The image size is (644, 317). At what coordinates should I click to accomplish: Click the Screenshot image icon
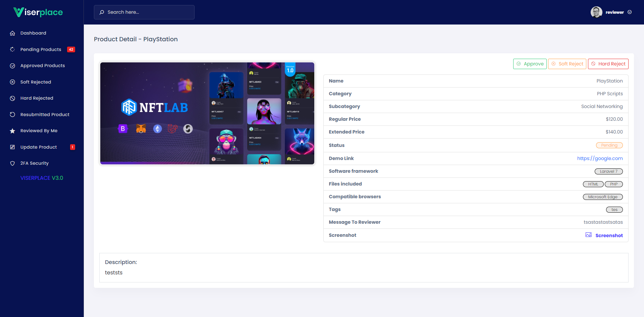(x=589, y=235)
